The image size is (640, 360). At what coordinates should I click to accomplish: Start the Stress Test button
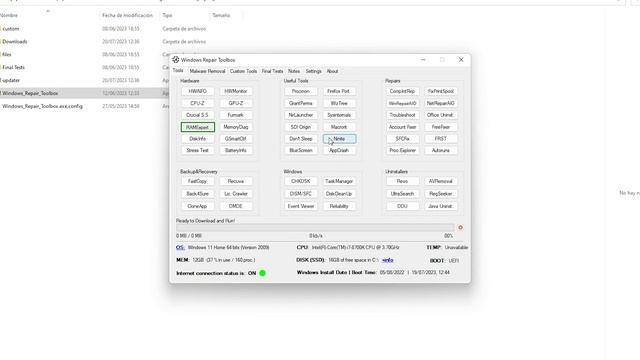pos(198,150)
